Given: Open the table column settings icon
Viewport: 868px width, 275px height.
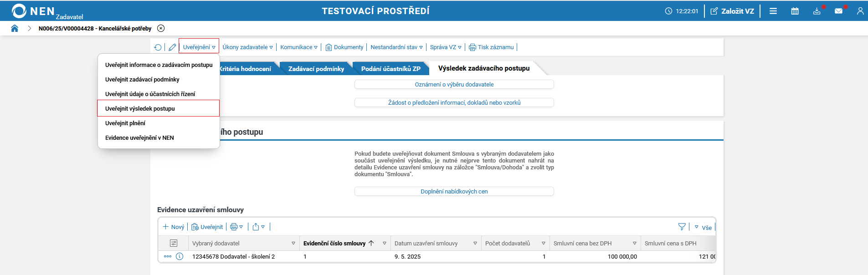Looking at the screenshot, I should coord(174,243).
